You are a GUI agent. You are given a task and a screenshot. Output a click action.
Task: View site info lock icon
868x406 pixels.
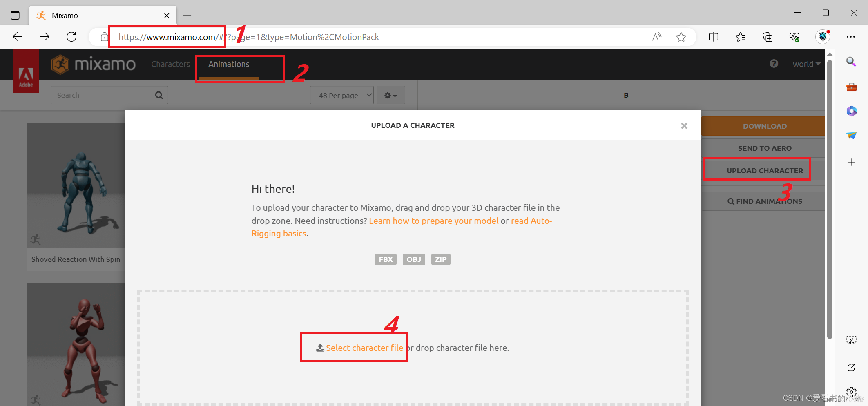tap(104, 37)
